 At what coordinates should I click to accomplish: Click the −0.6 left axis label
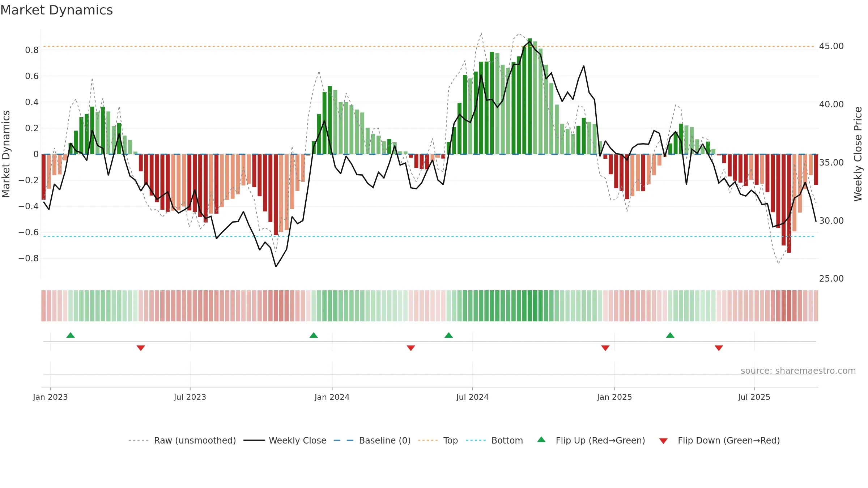[x=29, y=232]
